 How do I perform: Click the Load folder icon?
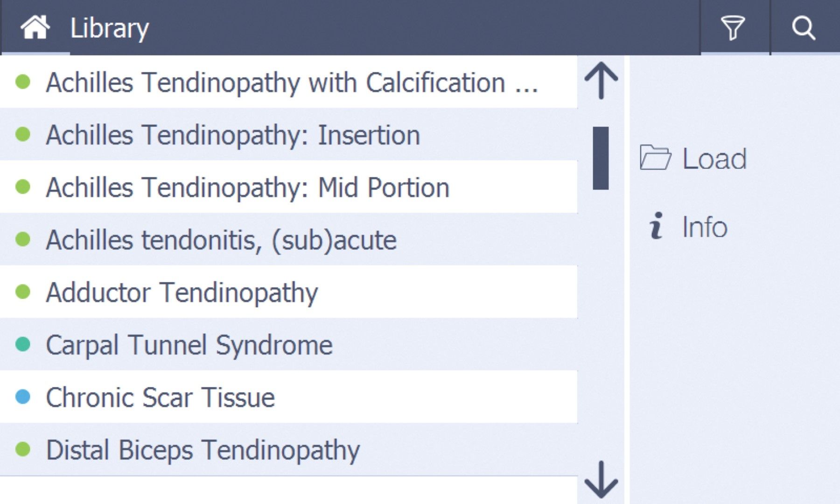tap(655, 157)
